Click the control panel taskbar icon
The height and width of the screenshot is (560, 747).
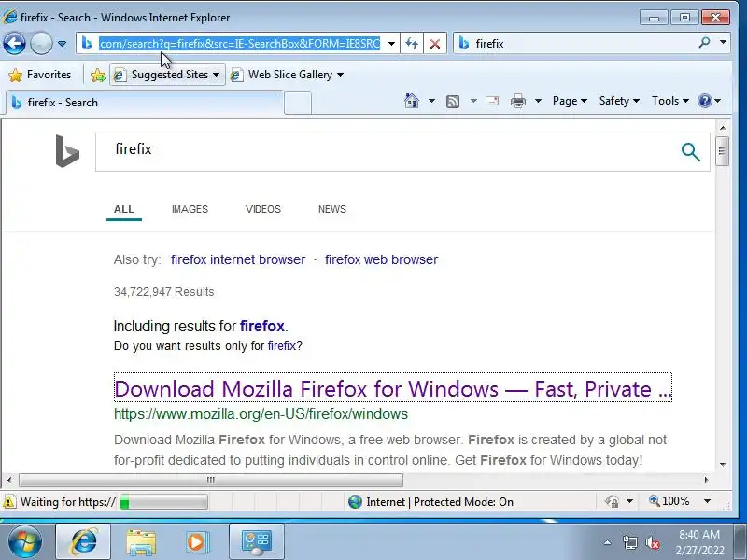click(x=256, y=541)
